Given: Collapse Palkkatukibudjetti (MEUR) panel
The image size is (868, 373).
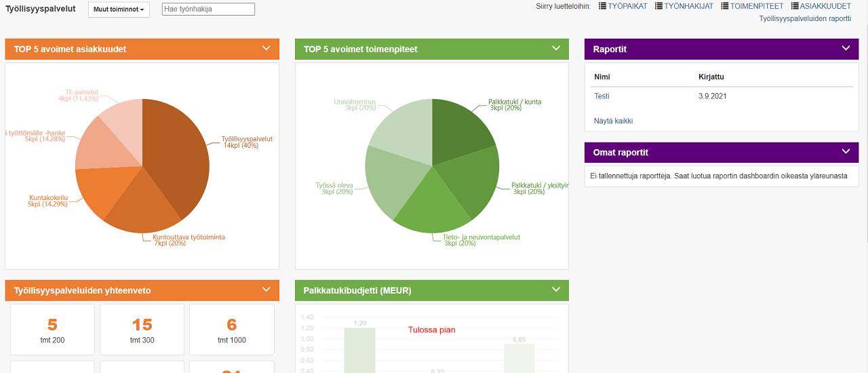Looking at the screenshot, I should tap(556, 290).
